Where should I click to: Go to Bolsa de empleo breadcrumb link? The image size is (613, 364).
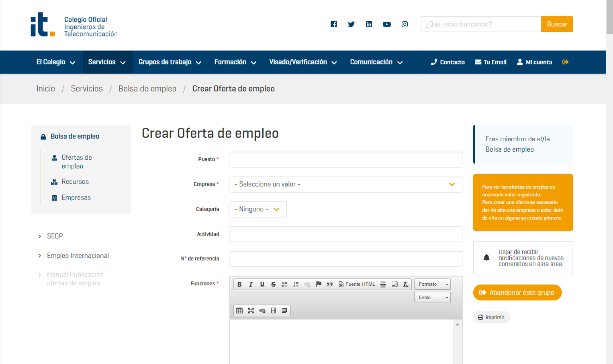click(147, 89)
